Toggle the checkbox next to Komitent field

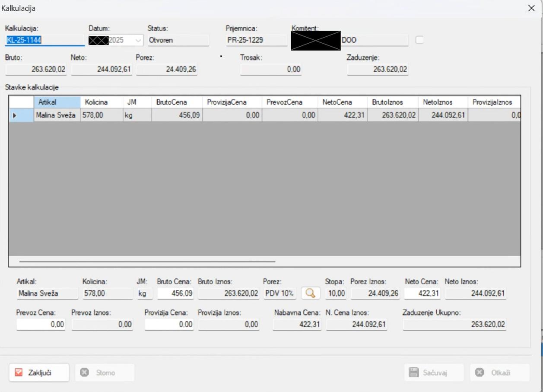pos(419,40)
